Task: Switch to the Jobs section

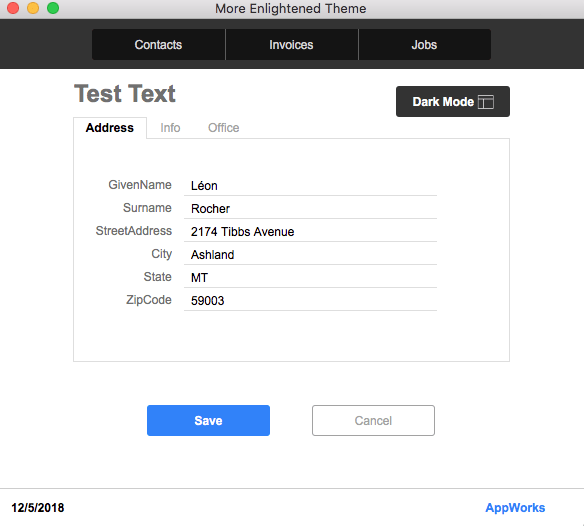Action: point(424,45)
